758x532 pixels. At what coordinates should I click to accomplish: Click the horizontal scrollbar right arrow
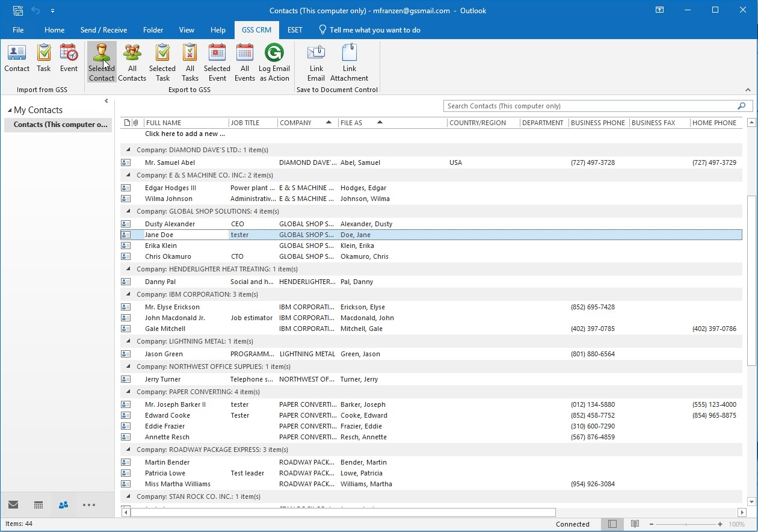pyautogui.click(x=742, y=513)
